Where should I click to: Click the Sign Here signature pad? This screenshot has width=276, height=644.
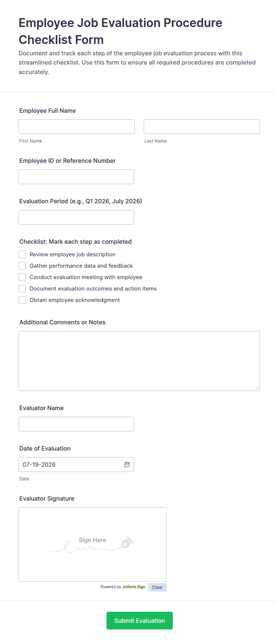coord(93,544)
